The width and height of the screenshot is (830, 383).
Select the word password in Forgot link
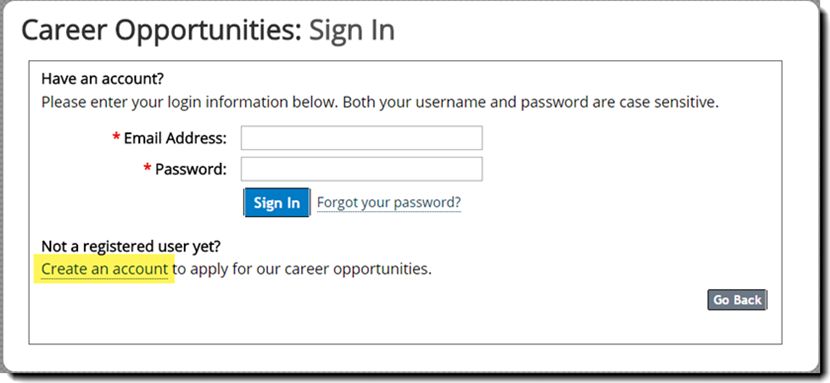425,203
